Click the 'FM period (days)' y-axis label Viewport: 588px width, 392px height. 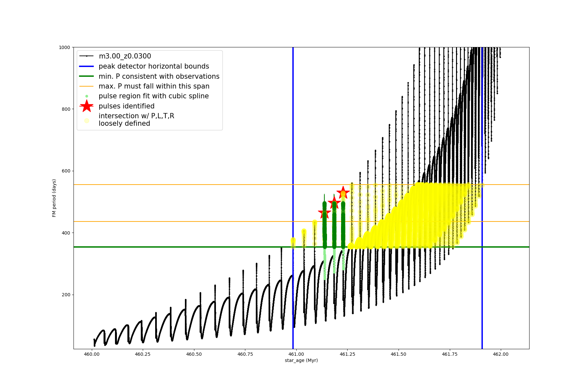54,198
